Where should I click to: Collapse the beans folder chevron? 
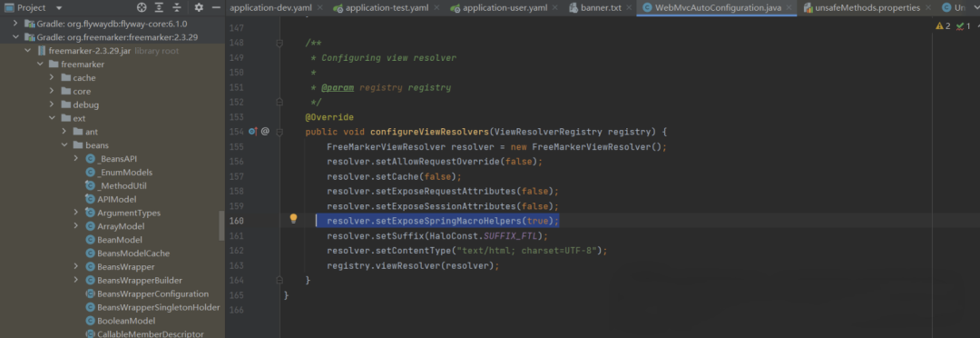tap(64, 145)
